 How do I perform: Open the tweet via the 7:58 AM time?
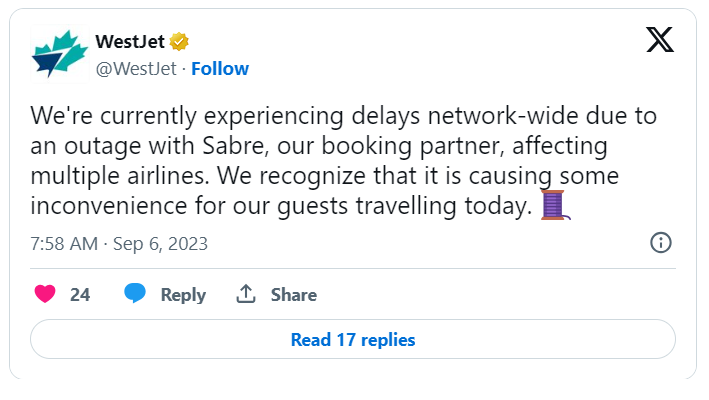pyautogui.click(x=64, y=244)
